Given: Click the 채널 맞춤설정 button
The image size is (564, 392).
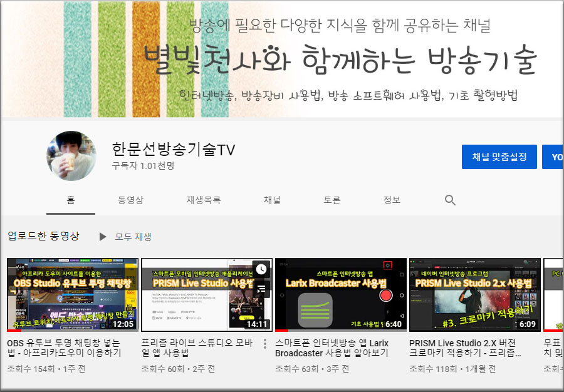Looking at the screenshot, I should point(499,157).
